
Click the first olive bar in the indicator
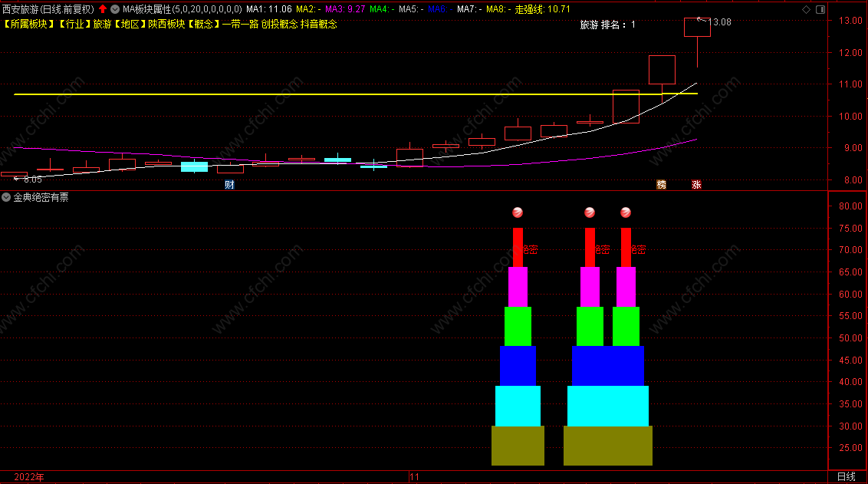(x=518, y=446)
